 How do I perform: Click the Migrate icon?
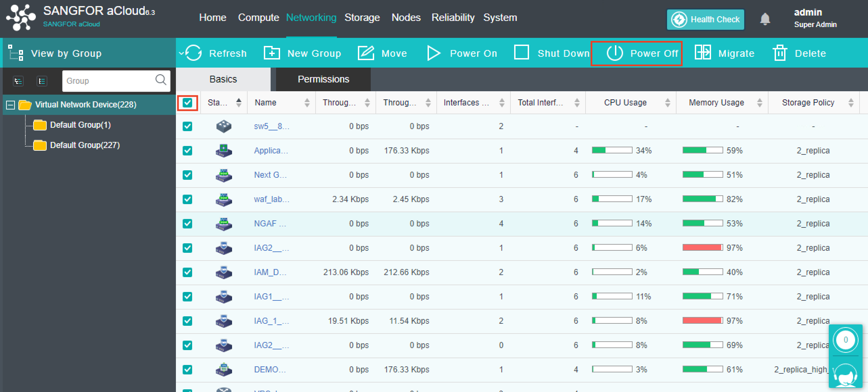tap(703, 53)
